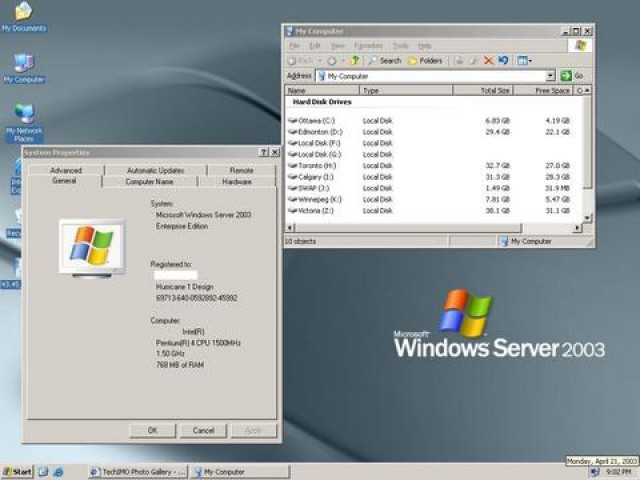This screenshot has height=480, width=640.
Task: Select the Toronto (H:) drive icon
Action: tap(292, 166)
